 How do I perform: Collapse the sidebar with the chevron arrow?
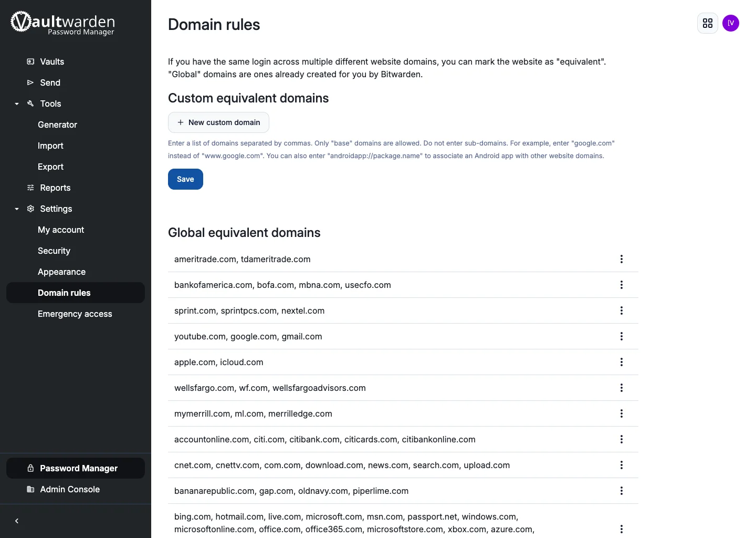click(x=17, y=521)
